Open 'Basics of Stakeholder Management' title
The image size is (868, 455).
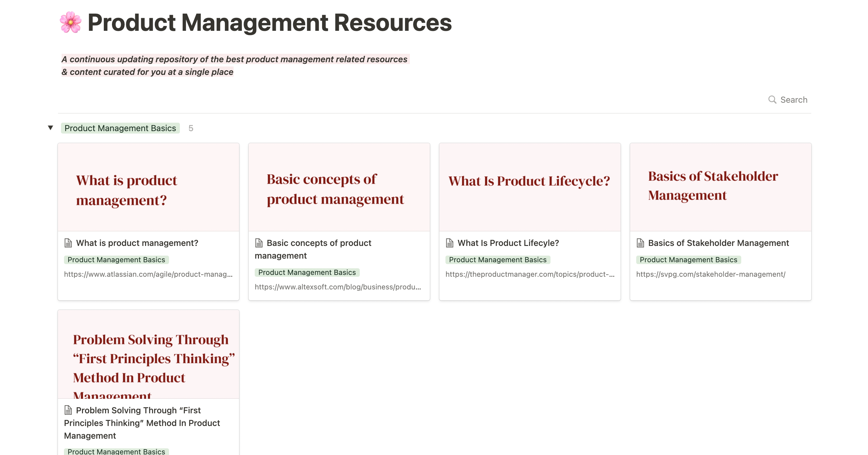pyautogui.click(x=718, y=243)
